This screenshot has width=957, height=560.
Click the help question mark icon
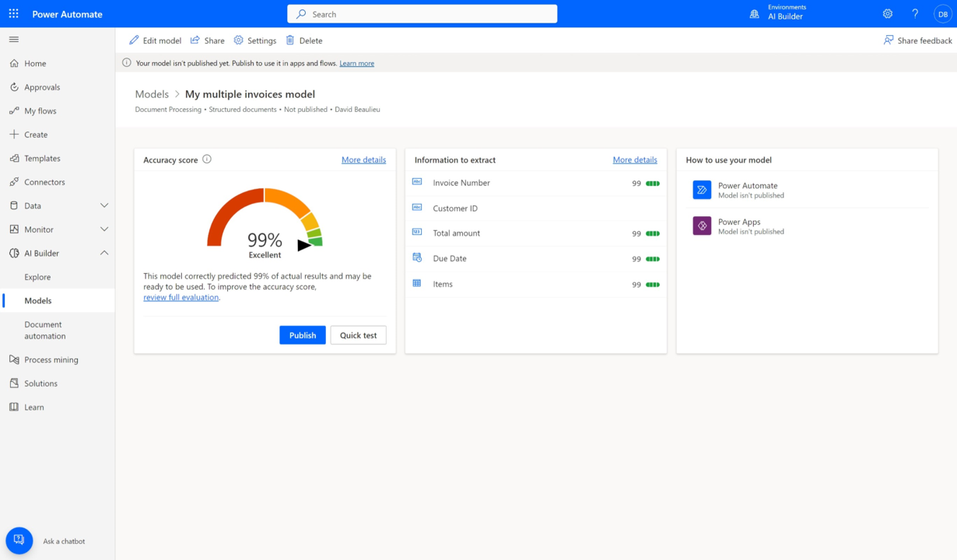click(x=915, y=13)
